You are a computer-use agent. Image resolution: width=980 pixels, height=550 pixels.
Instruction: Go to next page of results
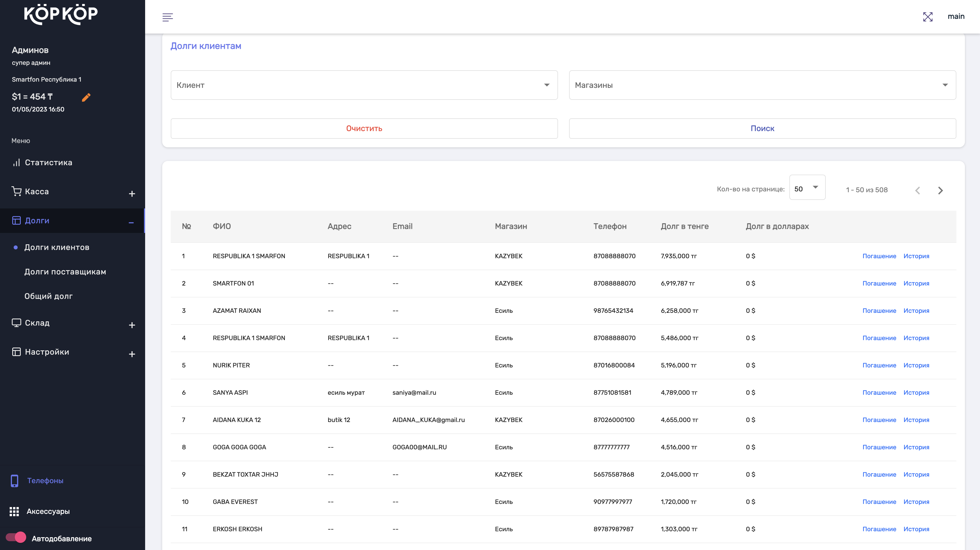[x=940, y=191]
